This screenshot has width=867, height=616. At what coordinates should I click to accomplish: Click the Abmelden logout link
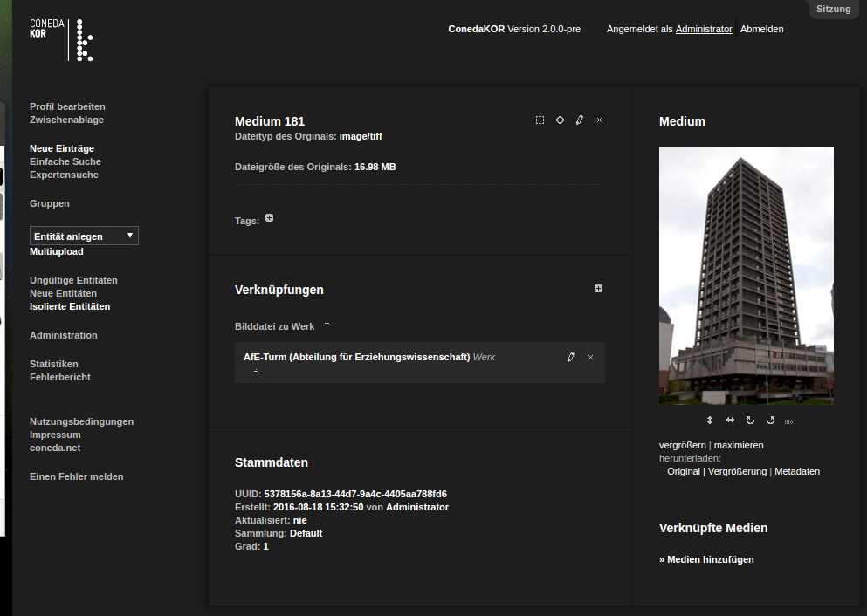pos(761,29)
